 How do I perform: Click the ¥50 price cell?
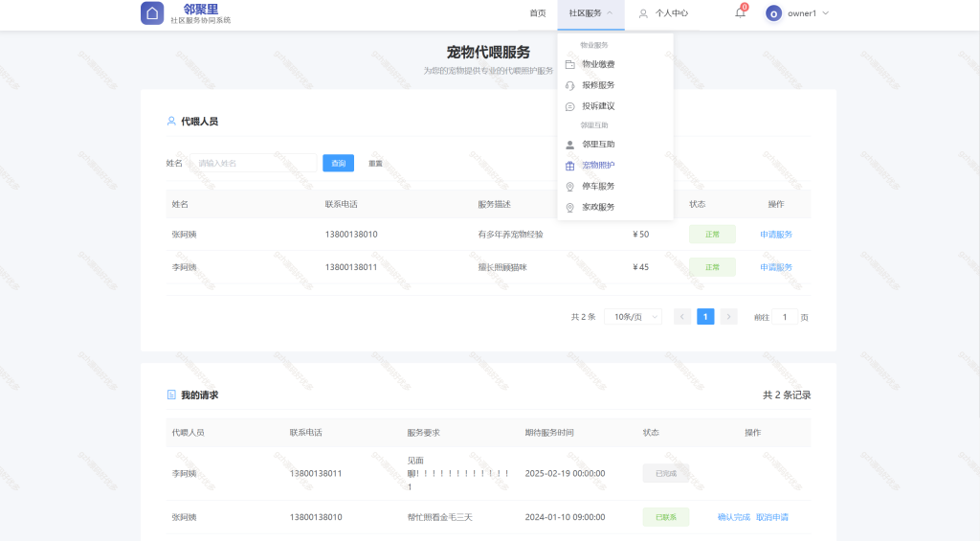pos(640,235)
